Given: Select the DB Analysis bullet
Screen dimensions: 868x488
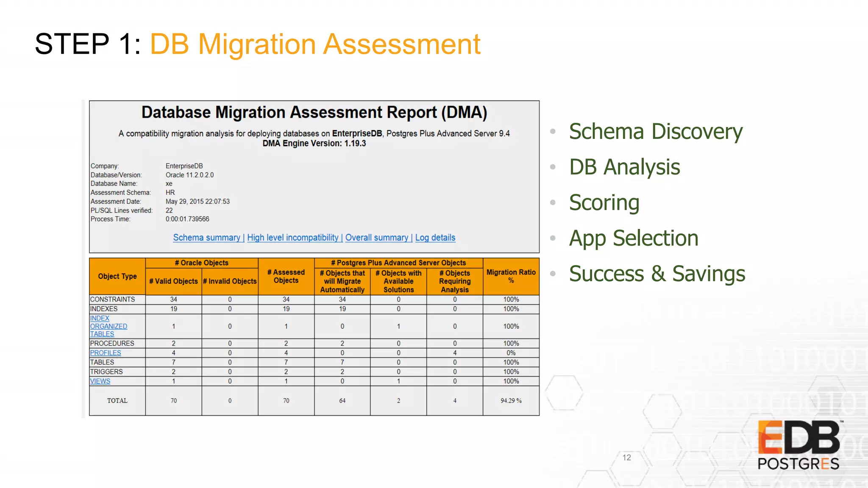Looking at the screenshot, I should pos(624,167).
